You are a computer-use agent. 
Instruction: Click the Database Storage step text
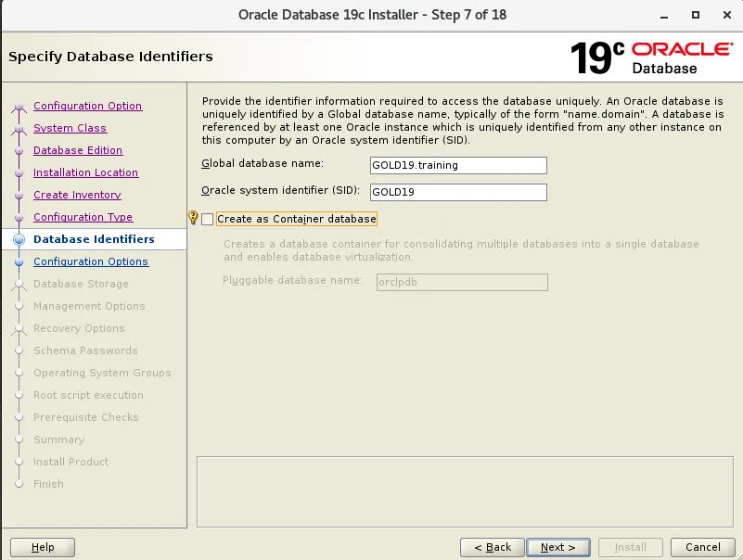tap(81, 284)
